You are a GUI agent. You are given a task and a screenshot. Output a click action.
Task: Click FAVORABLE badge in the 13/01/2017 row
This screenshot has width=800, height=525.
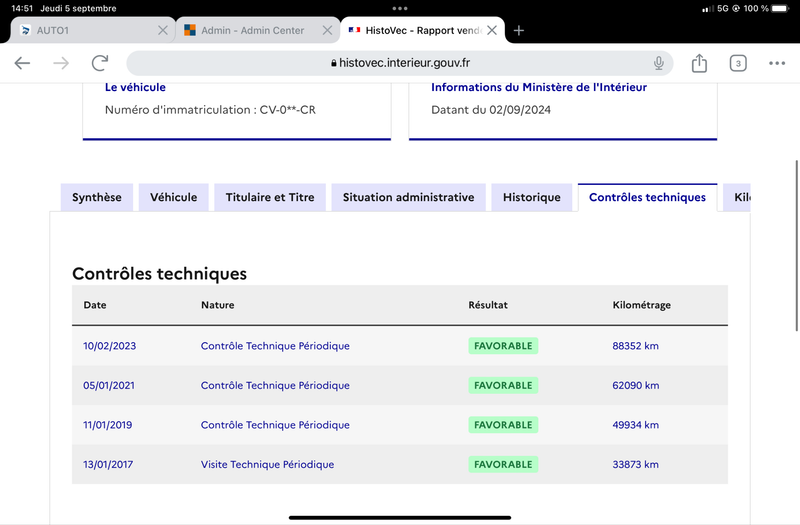coord(503,464)
